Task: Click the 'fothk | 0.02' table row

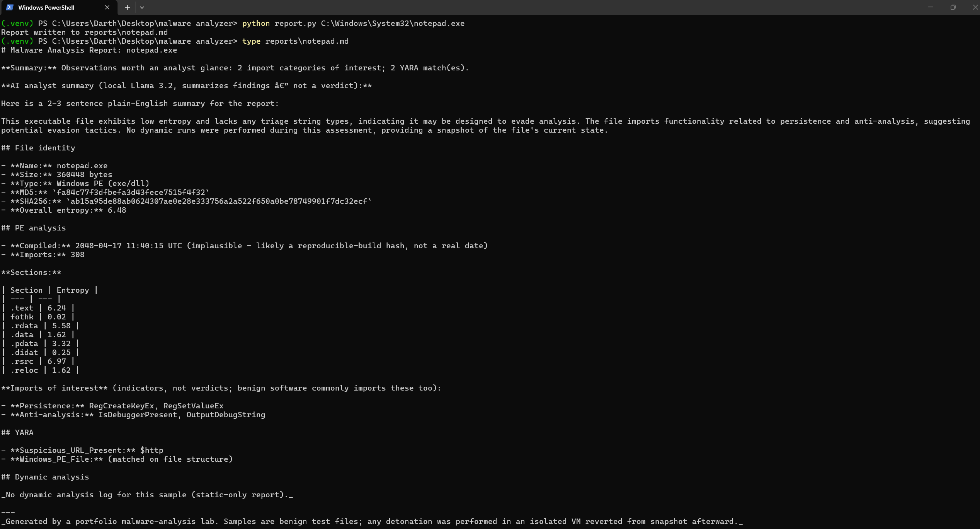Action: pos(38,317)
